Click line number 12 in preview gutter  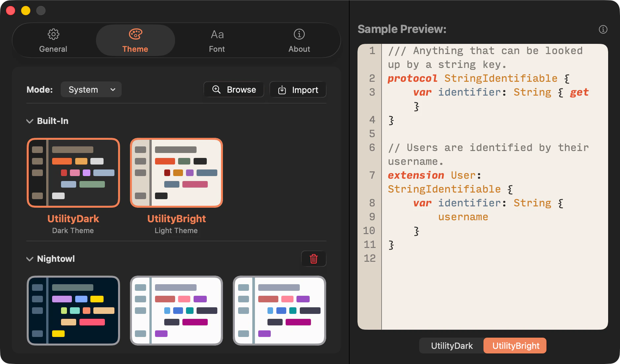click(x=370, y=258)
